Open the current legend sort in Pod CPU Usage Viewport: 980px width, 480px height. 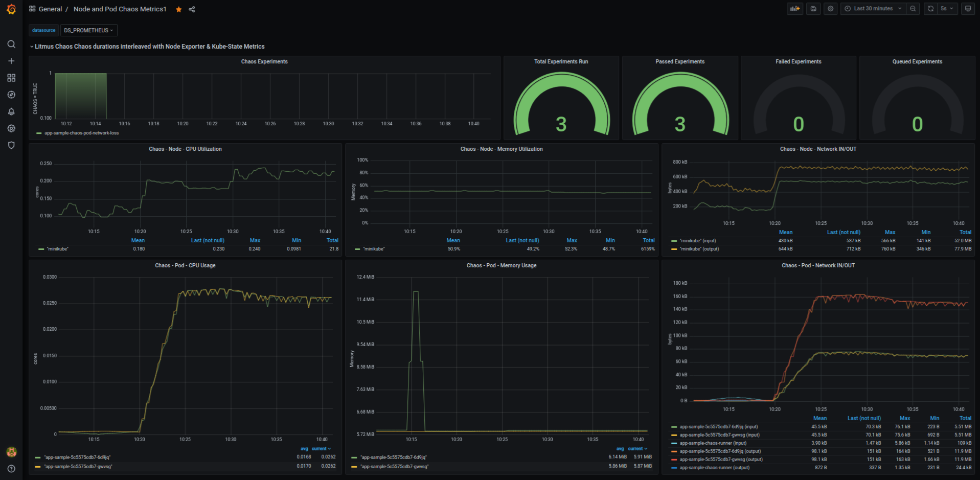click(321, 449)
